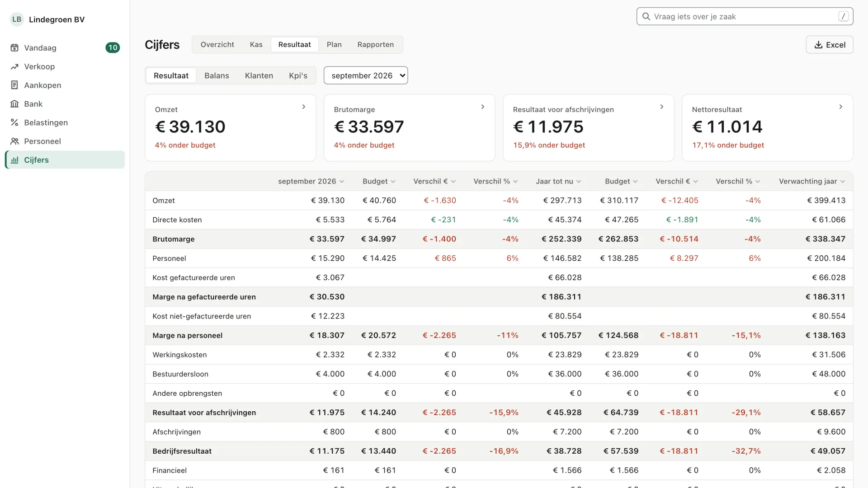Image resolution: width=868 pixels, height=488 pixels.
Task: Switch to the Overzicht tab
Action: [x=217, y=45]
